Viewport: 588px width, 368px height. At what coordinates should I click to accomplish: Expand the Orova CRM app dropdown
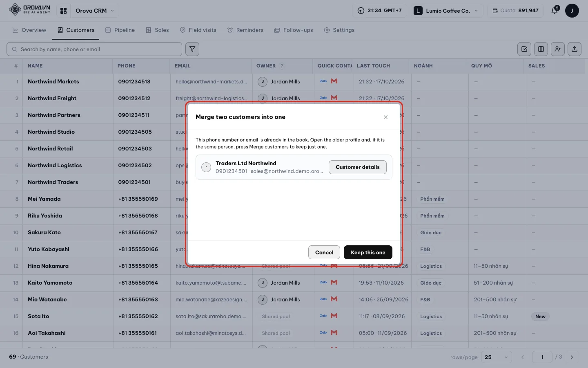click(x=95, y=11)
